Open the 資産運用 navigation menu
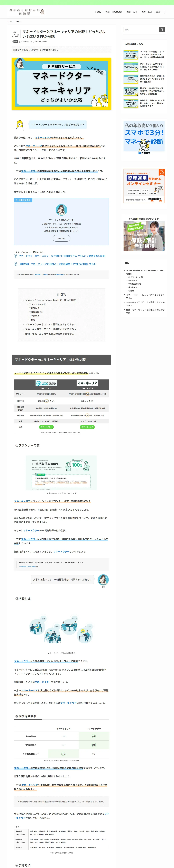The image size is (174, 868). click(x=118, y=12)
